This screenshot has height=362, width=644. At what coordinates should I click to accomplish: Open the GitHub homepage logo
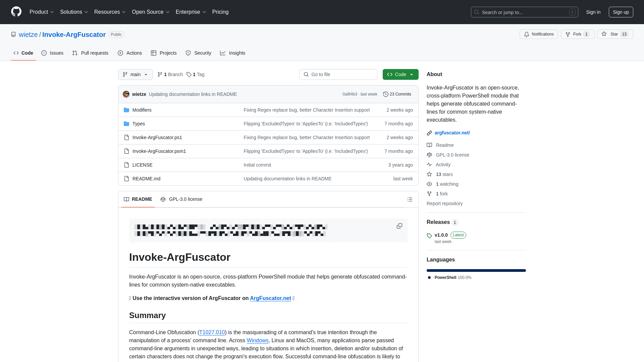point(16,12)
